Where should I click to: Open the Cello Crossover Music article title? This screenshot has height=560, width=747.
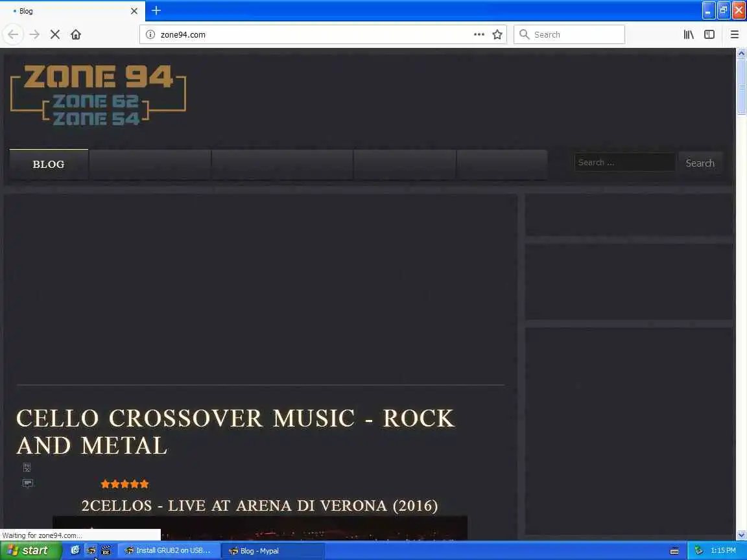click(235, 432)
